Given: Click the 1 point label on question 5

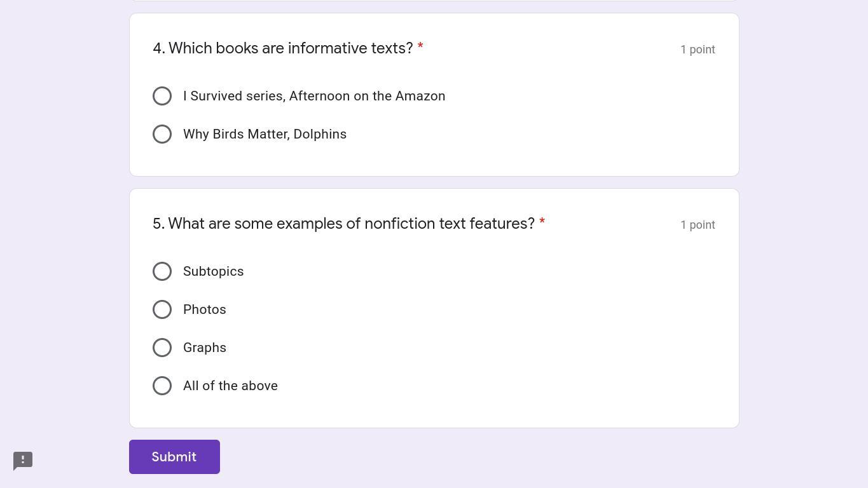Looking at the screenshot, I should [x=698, y=225].
